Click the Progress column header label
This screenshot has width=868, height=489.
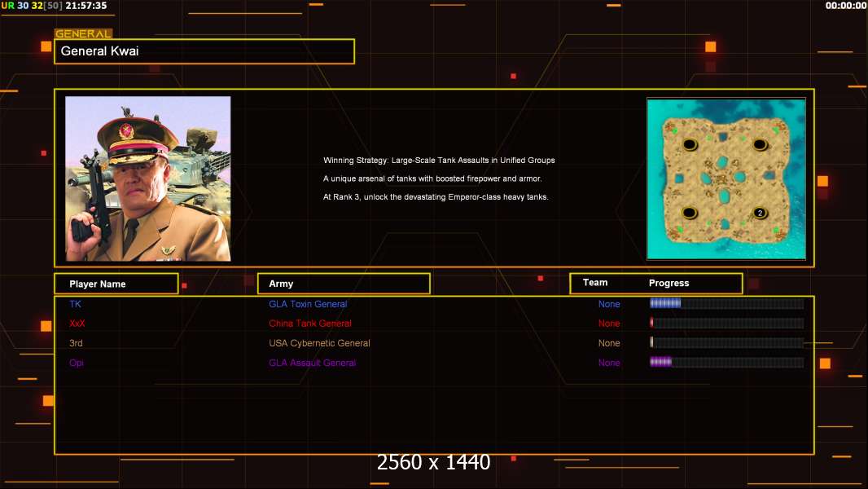[x=669, y=283]
